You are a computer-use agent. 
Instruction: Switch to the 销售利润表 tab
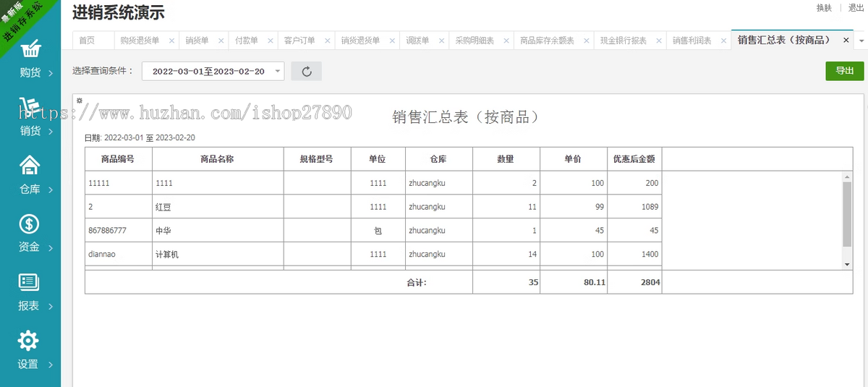pyautogui.click(x=692, y=41)
